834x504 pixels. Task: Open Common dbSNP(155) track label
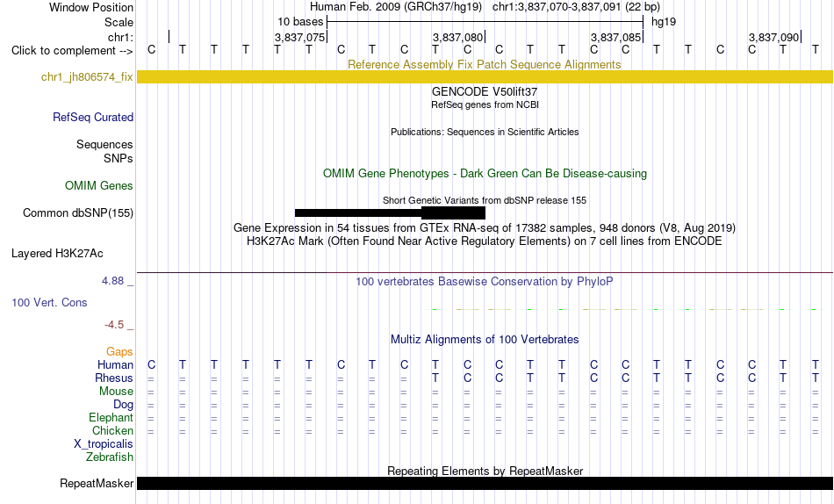click(x=77, y=212)
